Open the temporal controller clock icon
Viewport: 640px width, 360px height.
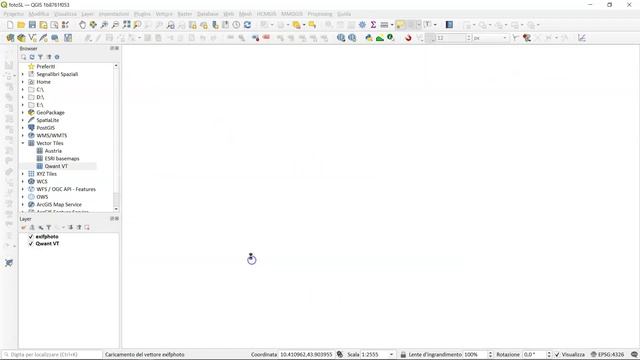(x=236, y=25)
